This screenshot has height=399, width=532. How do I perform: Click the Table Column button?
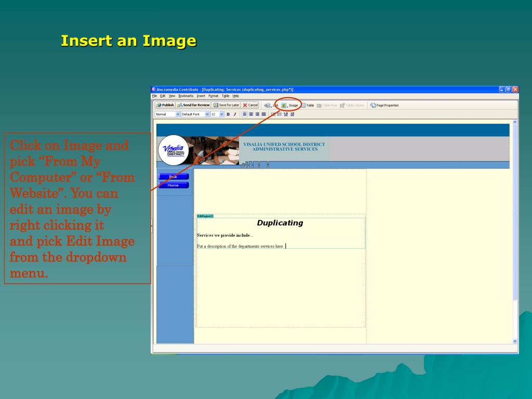pos(352,105)
